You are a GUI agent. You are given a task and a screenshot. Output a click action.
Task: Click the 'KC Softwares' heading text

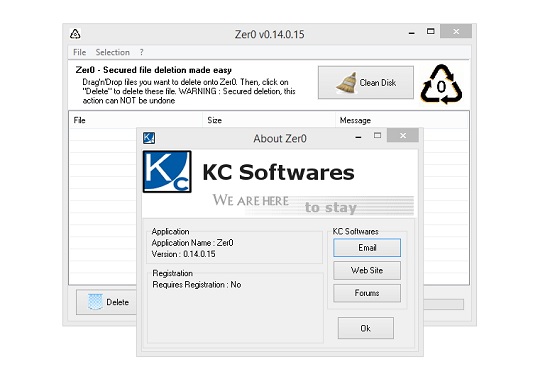point(279,173)
